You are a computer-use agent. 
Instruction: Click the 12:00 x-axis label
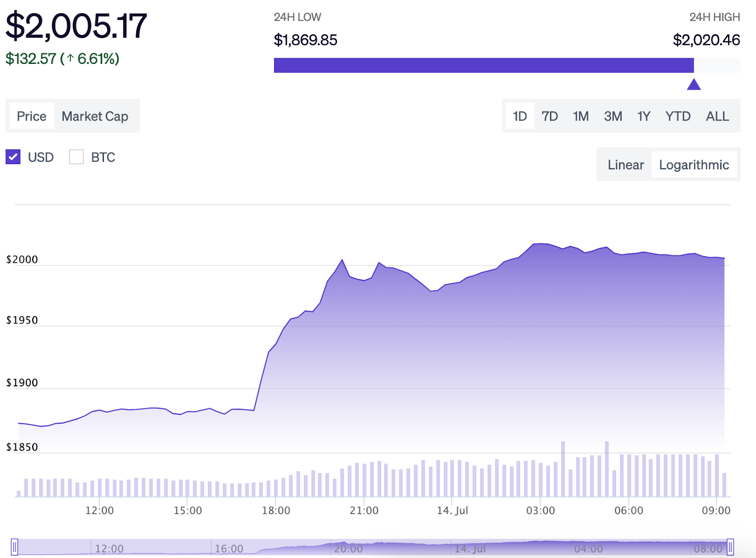[x=99, y=511]
